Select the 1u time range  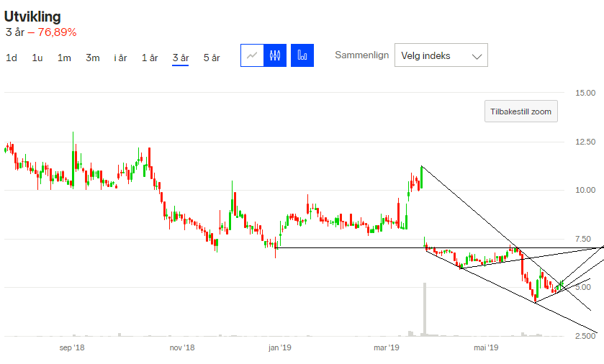(37, 58)
